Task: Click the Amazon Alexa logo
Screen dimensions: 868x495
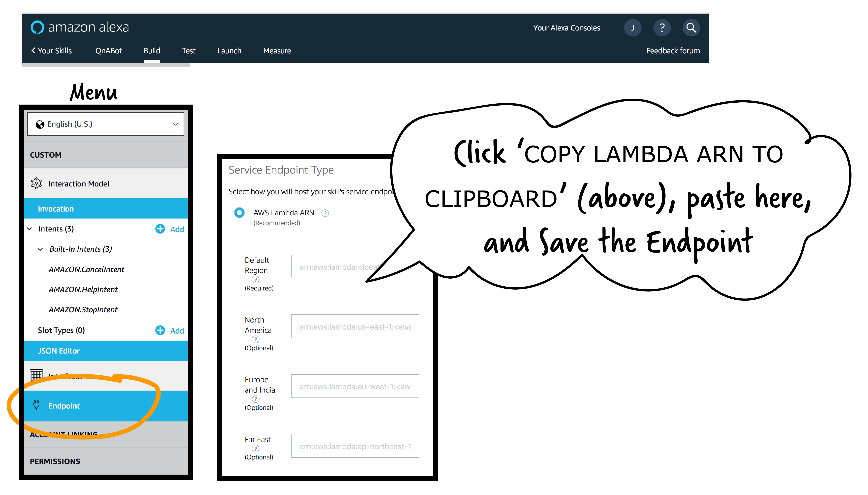Action: (x=79, y=27)
